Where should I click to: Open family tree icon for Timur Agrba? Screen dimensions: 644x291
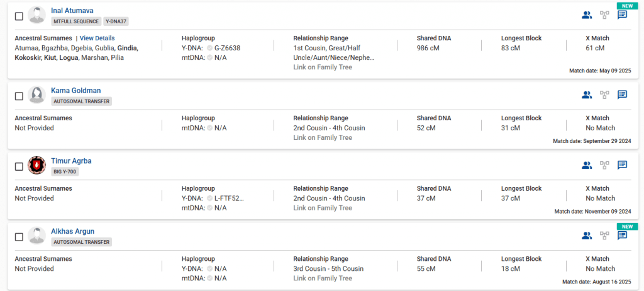[604, 165]
